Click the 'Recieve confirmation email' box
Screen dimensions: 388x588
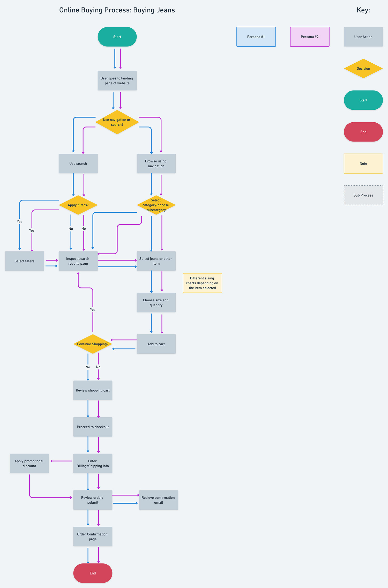tap(159, 500)
